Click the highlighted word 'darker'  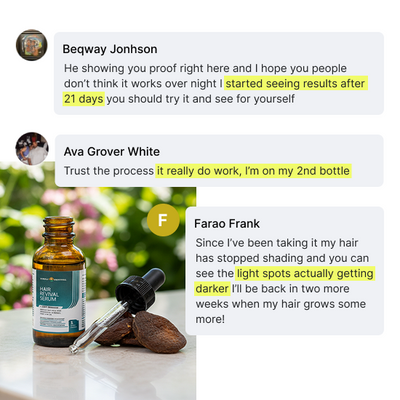pos(212,289)
